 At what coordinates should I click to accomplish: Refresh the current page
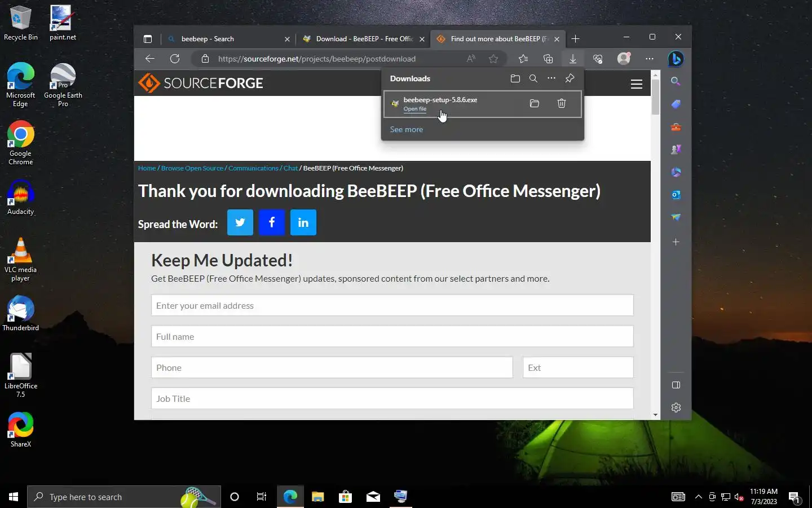(x=175, y=59)
